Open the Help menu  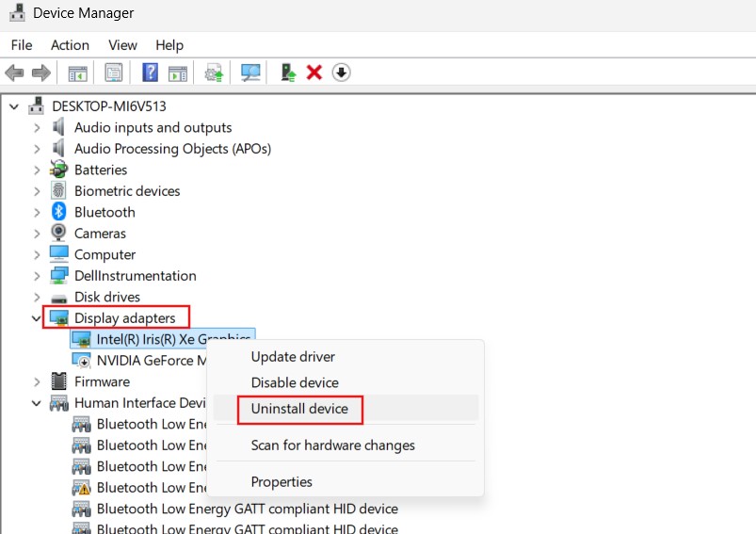point(169,45)
